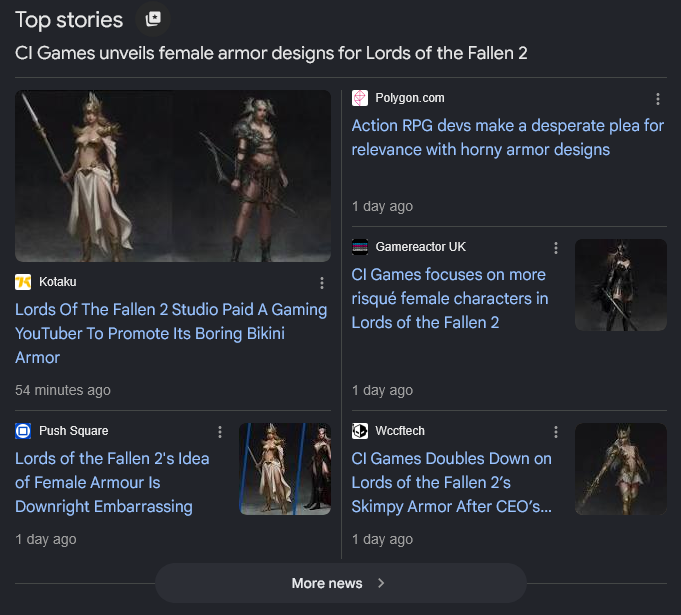Open the Polygon.com three-dot options menu
The height and width of the screenshot is (615, 681).
click(x=658, y=99)
